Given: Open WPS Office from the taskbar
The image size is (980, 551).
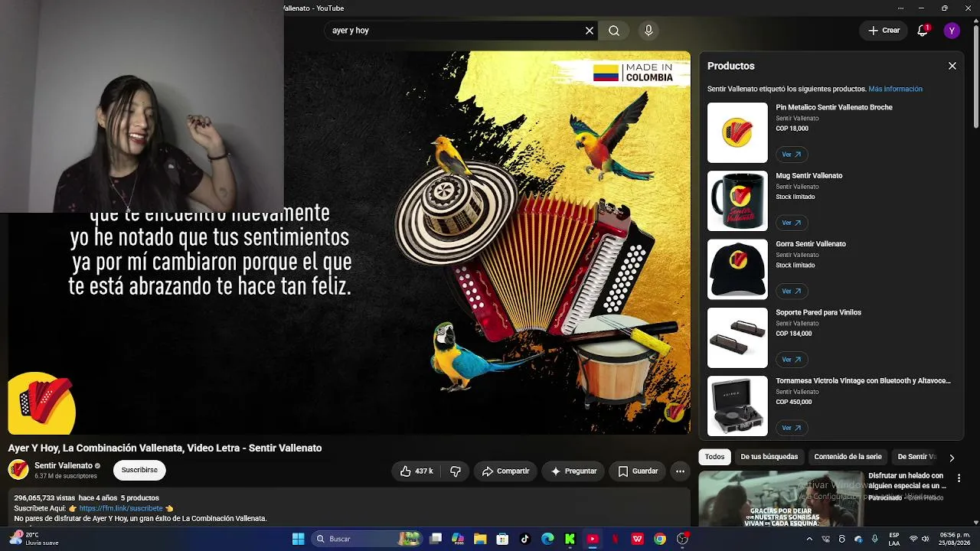Looking at the screenshot, I should (637, 539).
